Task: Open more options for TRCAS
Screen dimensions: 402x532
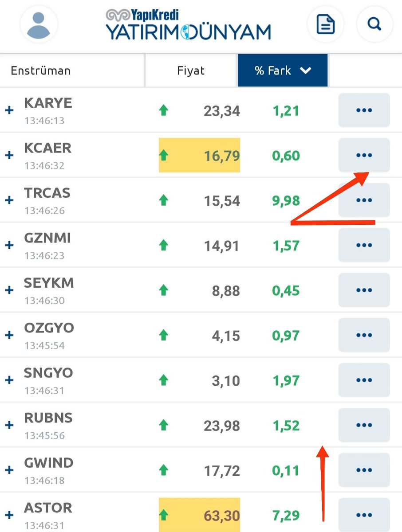Action: coord(364,200)
